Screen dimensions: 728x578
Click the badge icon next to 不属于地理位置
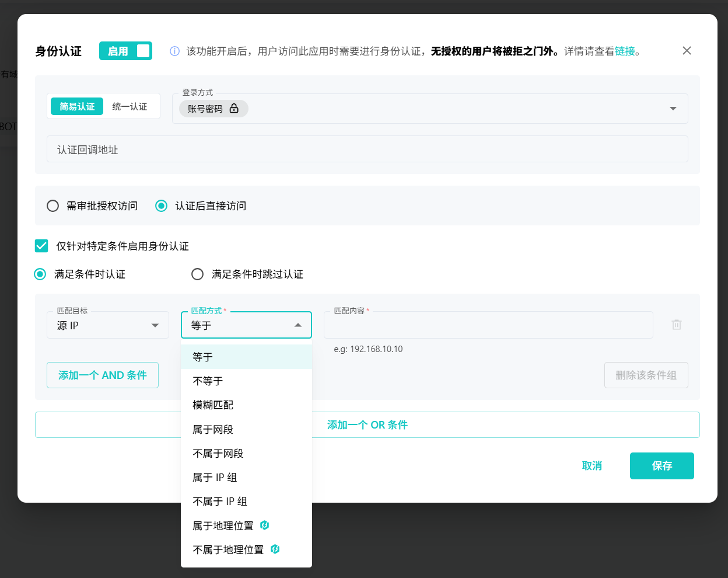click(275, 549)
